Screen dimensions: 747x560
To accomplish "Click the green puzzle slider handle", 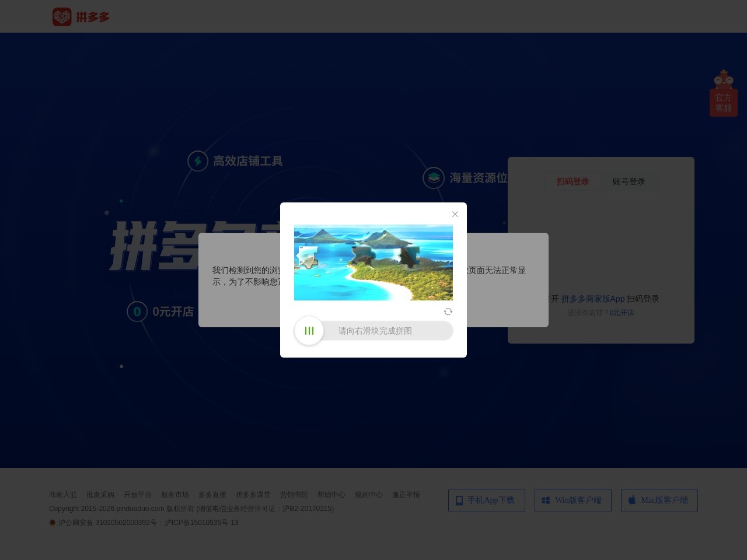I will pos(309,331).
